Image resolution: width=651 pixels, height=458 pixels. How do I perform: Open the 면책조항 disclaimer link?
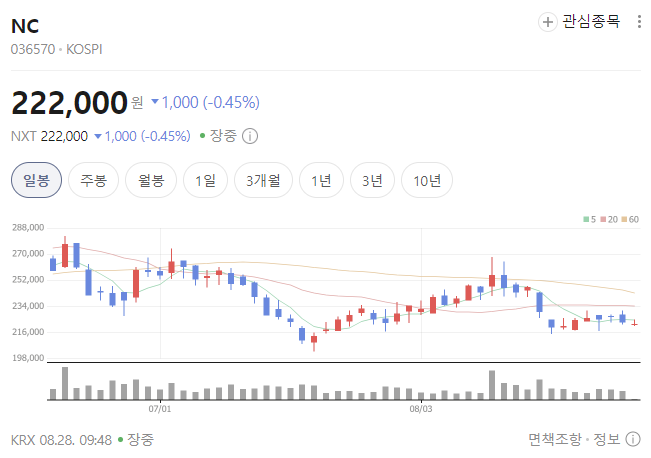[555, 439]
